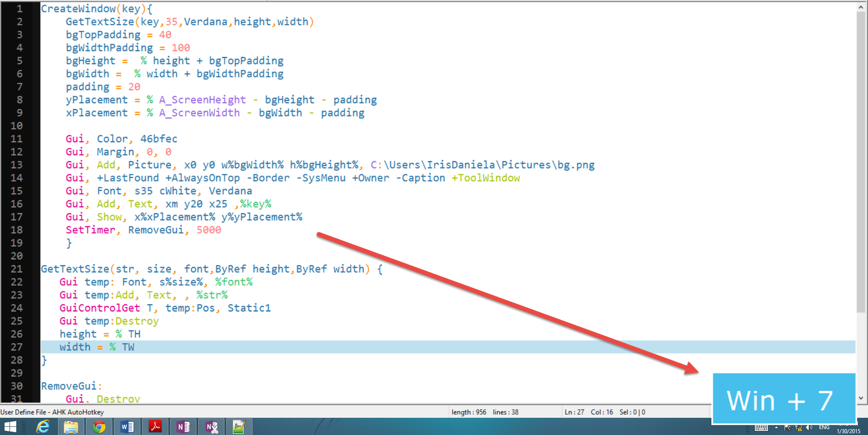Open the volume control in the system tray

point(810,428)
